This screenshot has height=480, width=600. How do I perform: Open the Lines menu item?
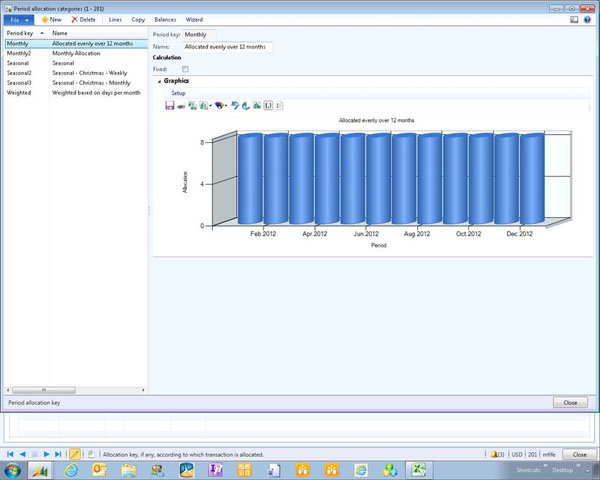coord(115,20)
